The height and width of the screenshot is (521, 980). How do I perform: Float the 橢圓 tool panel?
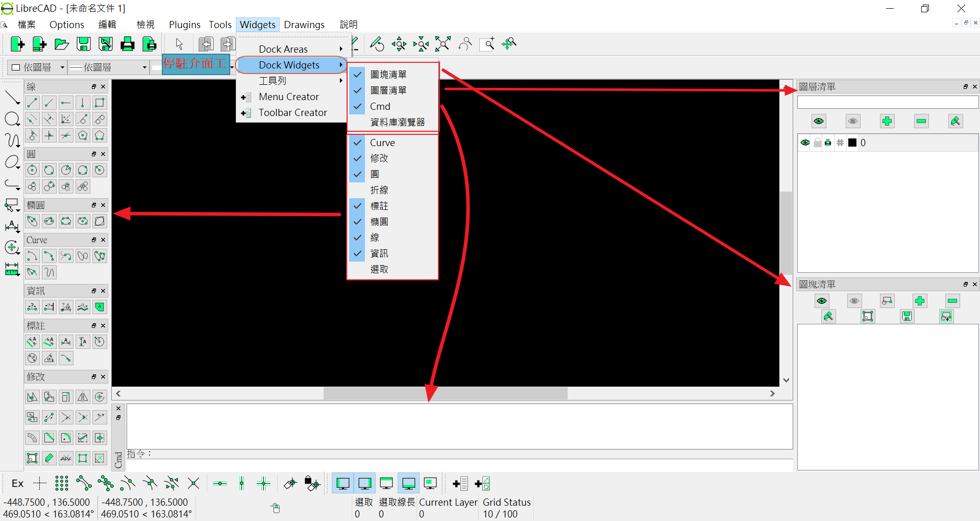[94, 205]
